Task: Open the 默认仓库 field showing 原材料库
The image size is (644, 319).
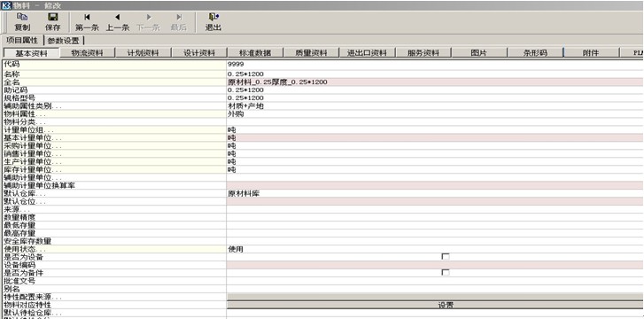Action: (x=435, y=194)
